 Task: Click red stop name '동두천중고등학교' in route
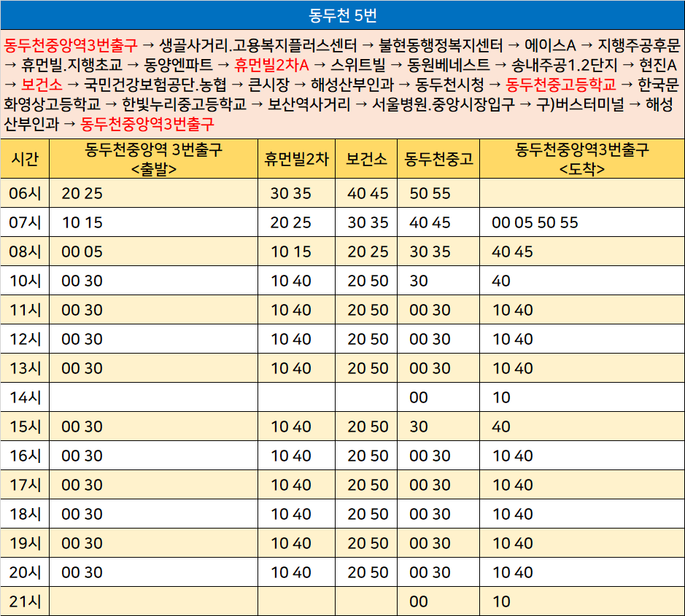(x=561, y=85)
